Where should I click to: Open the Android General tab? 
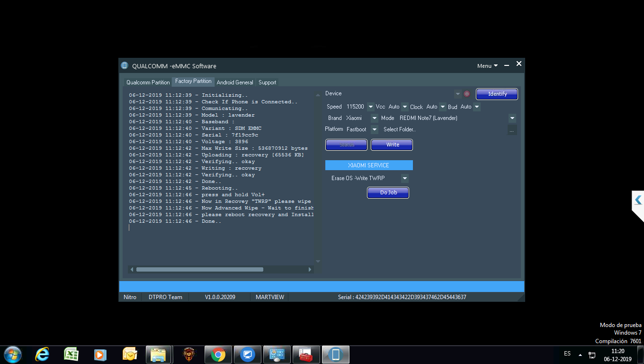tap(235, 82)
